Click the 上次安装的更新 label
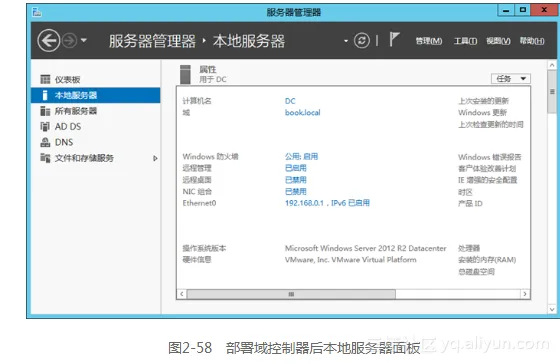 click(484, 101)
